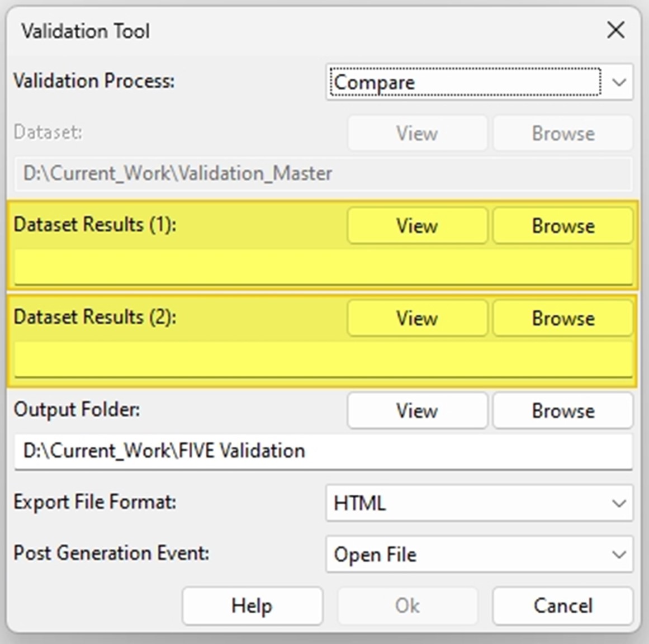
Task: Click View for Dataset Results (2)
Action: click(x=417, y=318)
